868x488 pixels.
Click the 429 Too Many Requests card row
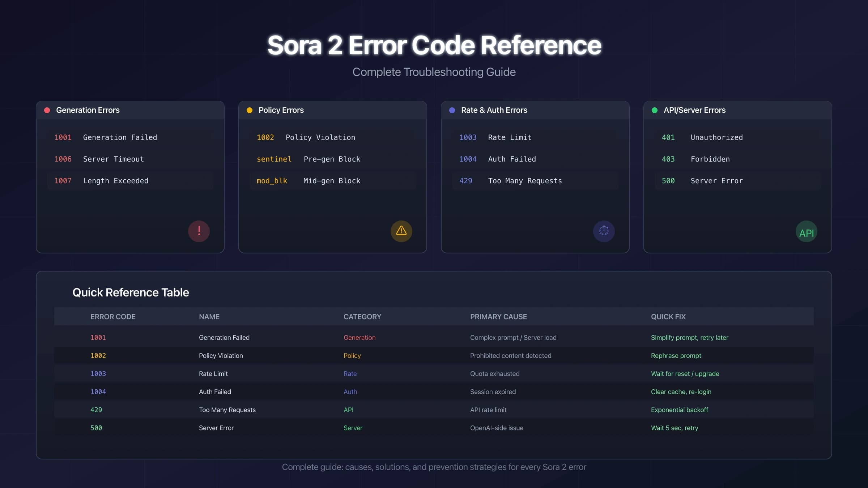pos(535,181)
